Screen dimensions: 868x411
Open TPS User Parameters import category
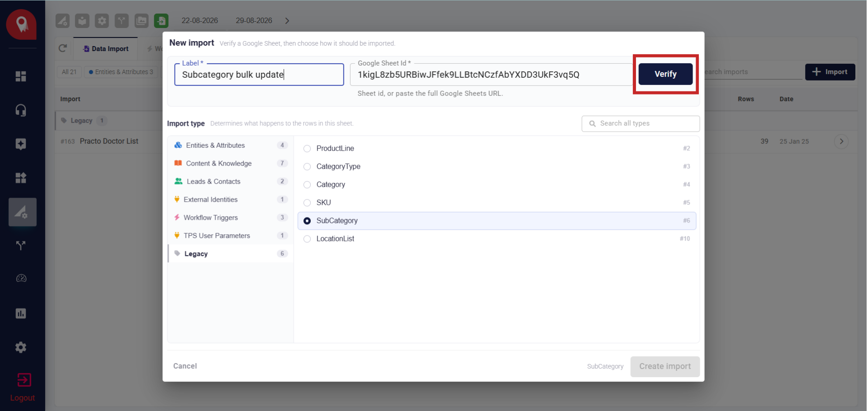coord(230,236)
